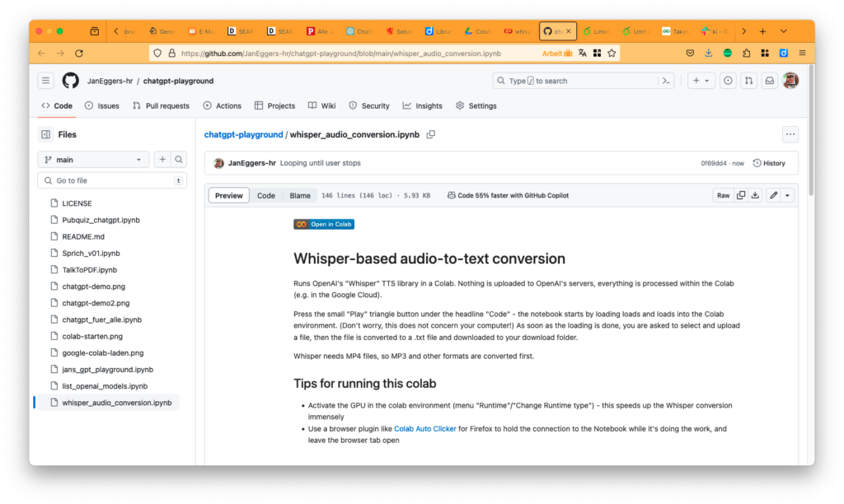Open LICENSE in the file tree
Image resolution: width=844 pixels, height=504 pixels.
[x=77, y=203]
